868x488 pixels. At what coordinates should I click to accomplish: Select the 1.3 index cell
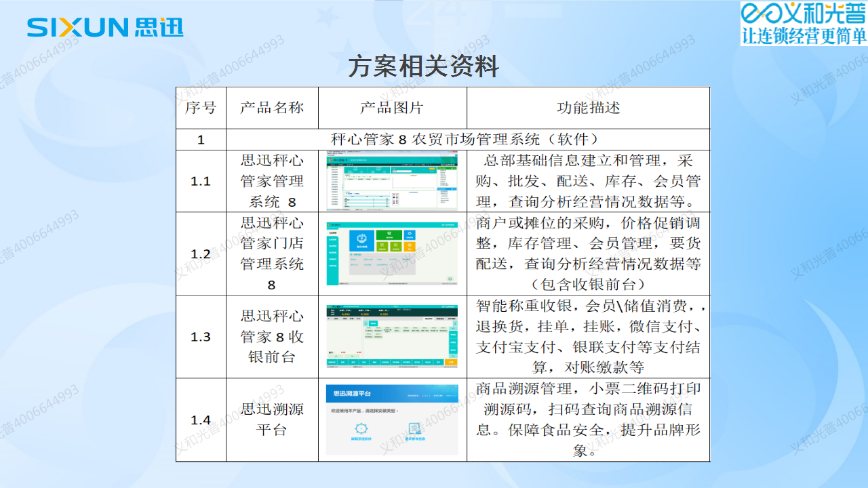coord(201,337)
